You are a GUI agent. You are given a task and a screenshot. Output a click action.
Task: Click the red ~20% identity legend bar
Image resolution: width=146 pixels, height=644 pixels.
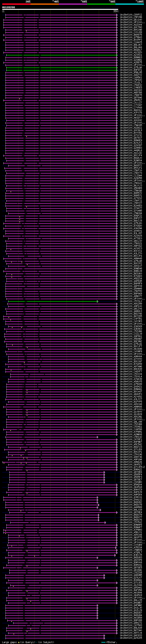pyautogui.click(x=16, y=4)
